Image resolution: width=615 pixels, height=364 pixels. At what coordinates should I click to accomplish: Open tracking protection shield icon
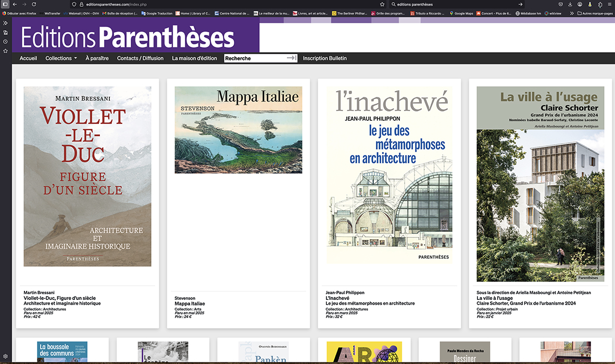(x=74, y=4)
